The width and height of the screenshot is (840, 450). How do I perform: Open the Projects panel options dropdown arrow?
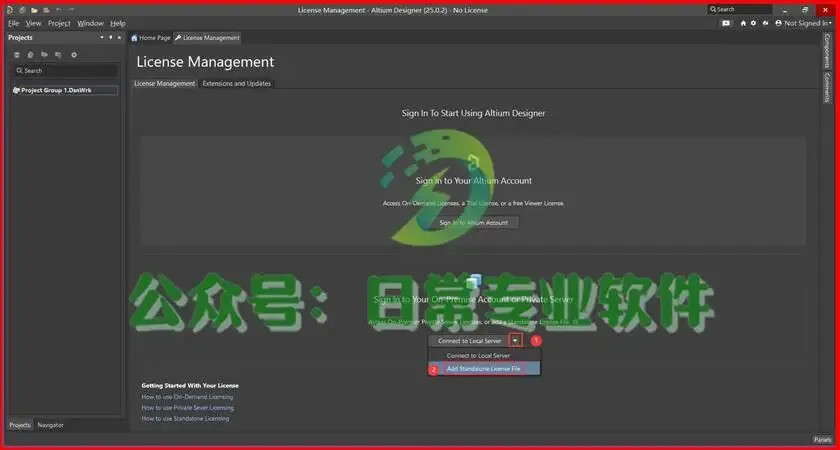(x=102, y=38)
